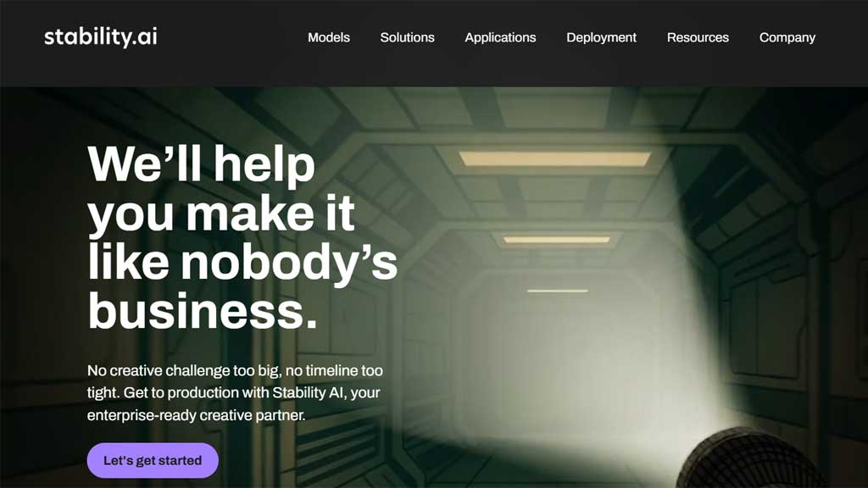Open the Solutions navigation menu

[407, 37]
